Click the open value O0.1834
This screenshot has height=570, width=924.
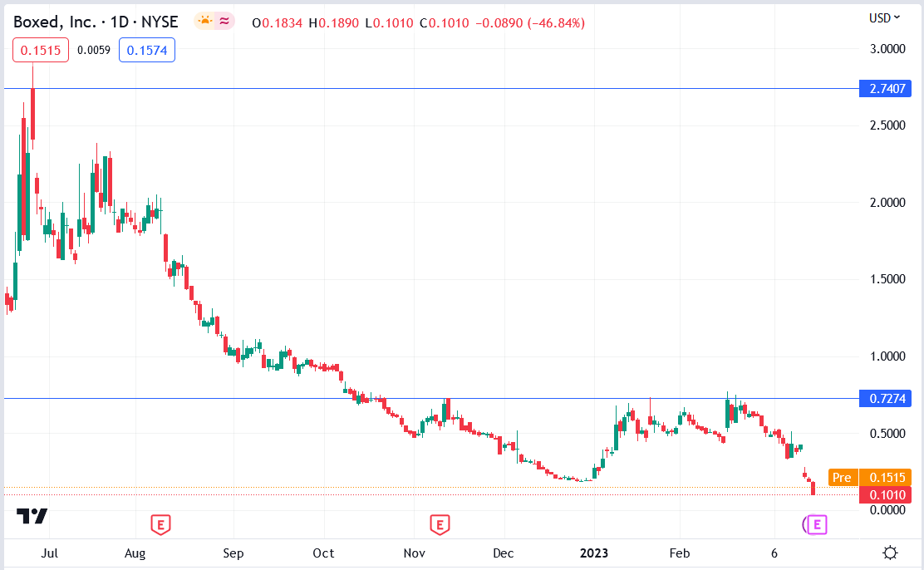coord(277,23)
